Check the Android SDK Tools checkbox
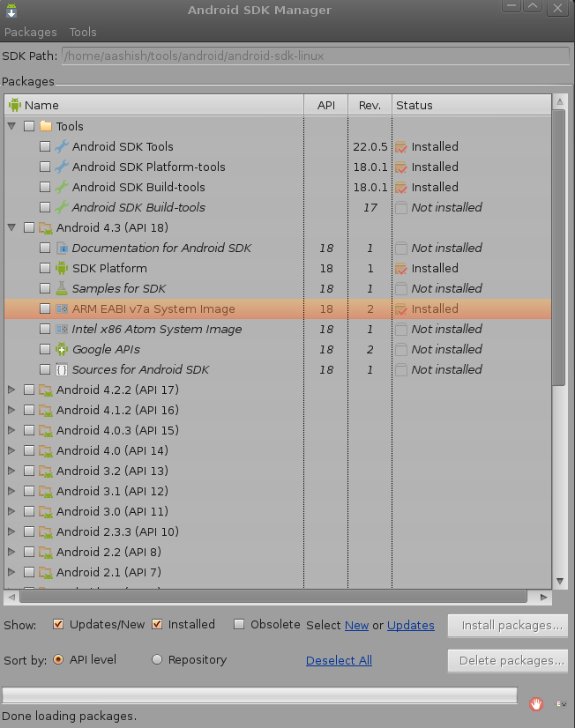 coord(45,146)
